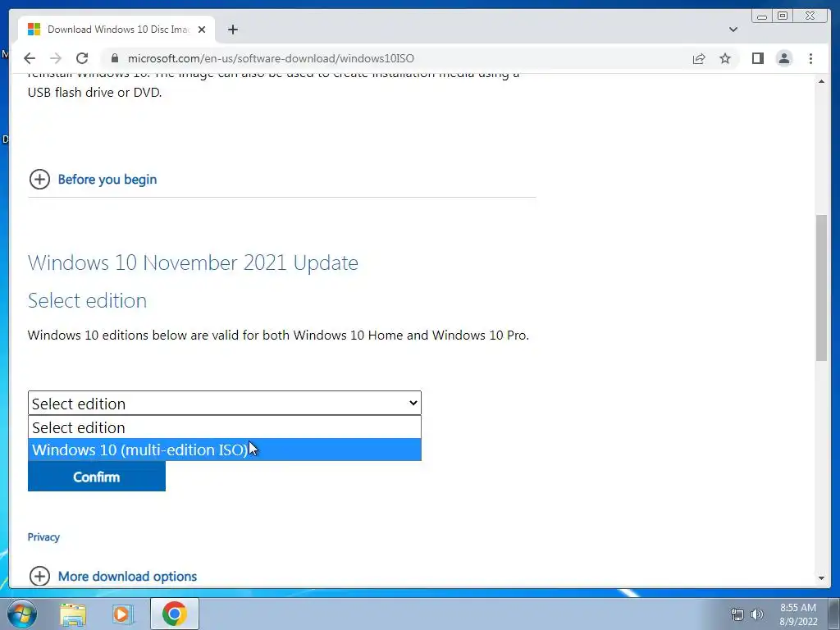Click the Before you begin link text
The width and height of the screenshot is (840, 630).
107,180
